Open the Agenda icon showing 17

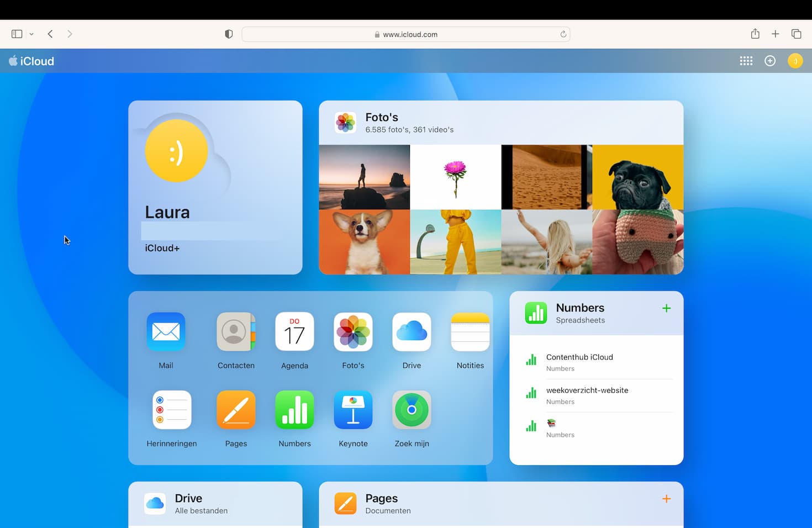point(294,331)
